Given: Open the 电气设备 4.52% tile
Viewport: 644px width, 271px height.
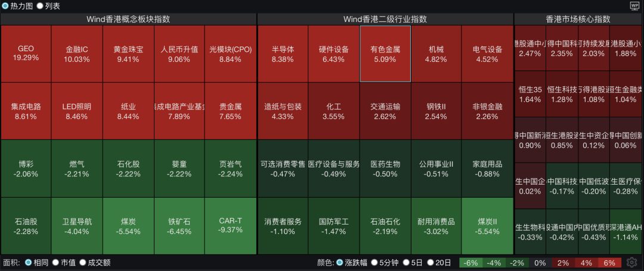Looking at the screenshot, I should pos(488,54).
